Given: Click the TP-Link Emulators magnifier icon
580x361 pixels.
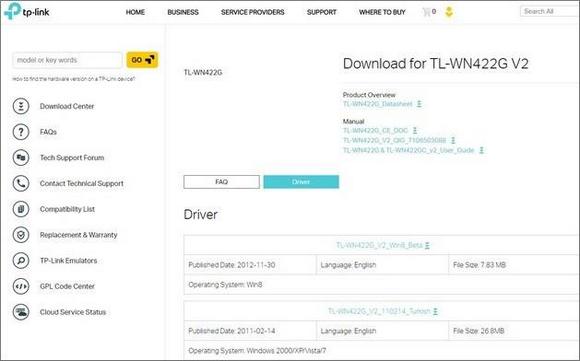Looking at the screenshot, I should 21,260.
